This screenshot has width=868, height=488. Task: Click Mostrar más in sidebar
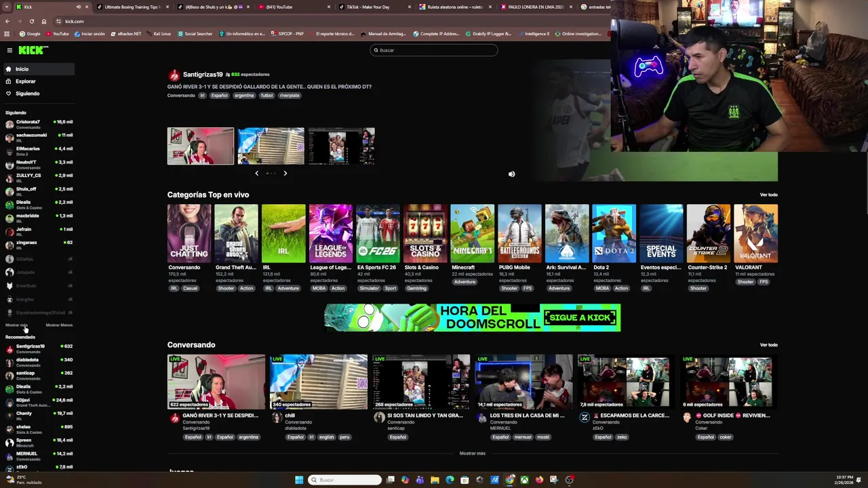pyautogui.click(x=16, y=325)
